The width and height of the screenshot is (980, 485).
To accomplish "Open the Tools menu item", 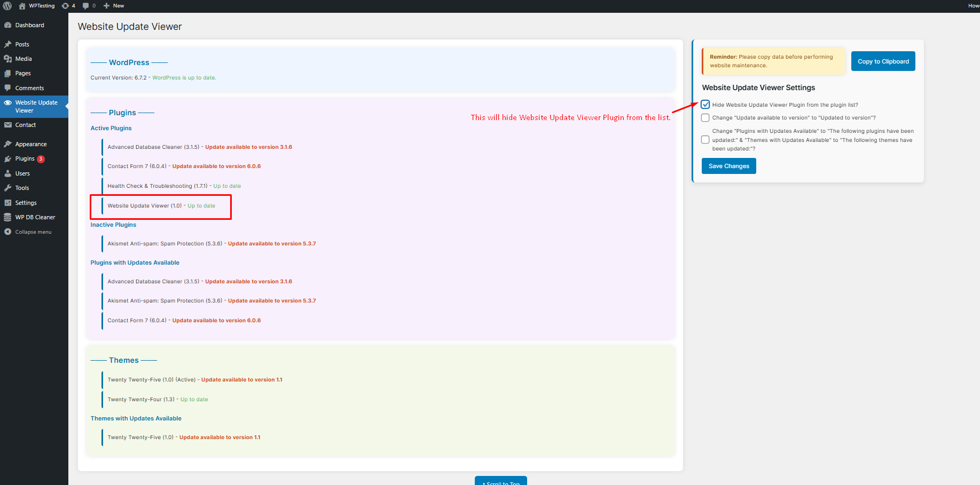I will click(34, 188).
